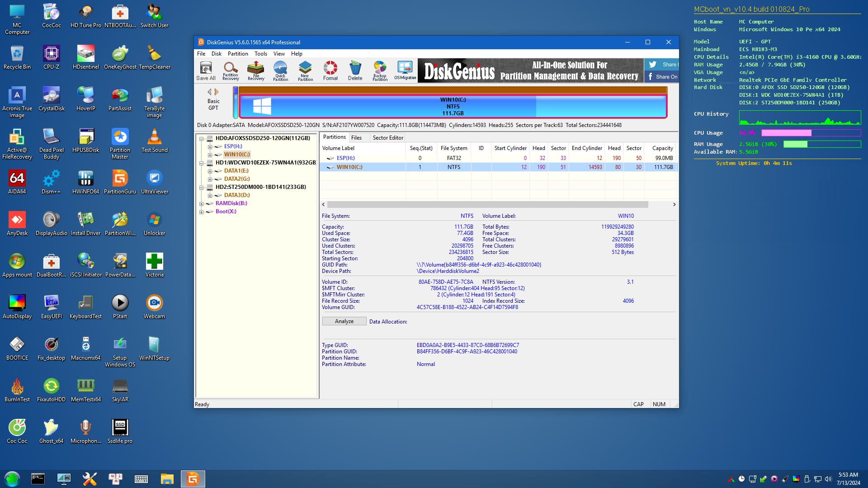Open the Disk menu

coord(216,53)
